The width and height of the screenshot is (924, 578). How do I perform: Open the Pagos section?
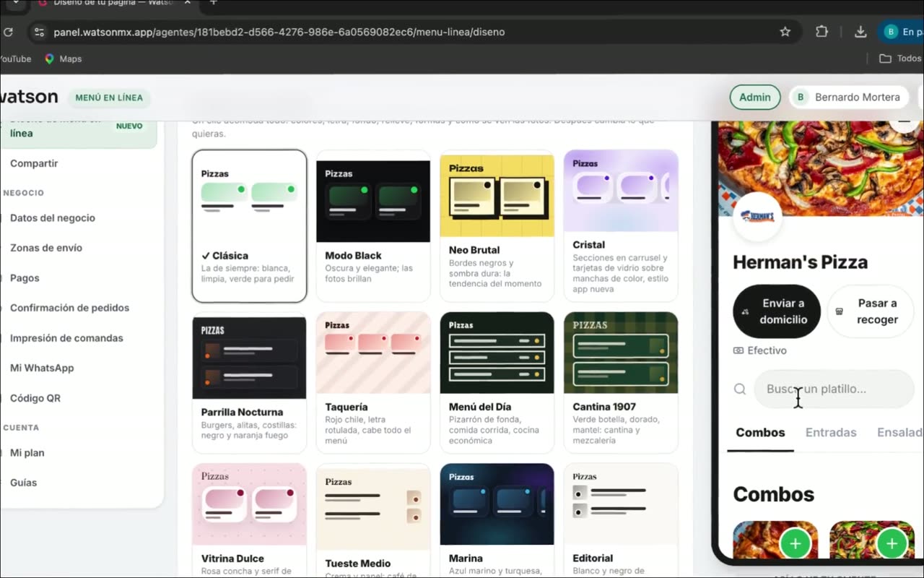(x=25, y=278)
